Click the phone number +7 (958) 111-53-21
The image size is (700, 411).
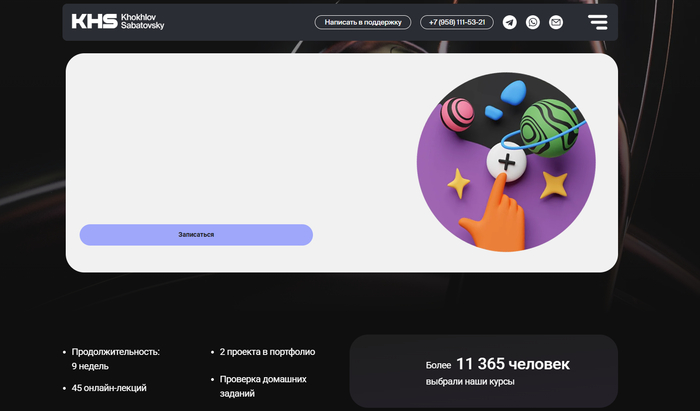coord(457,22)
